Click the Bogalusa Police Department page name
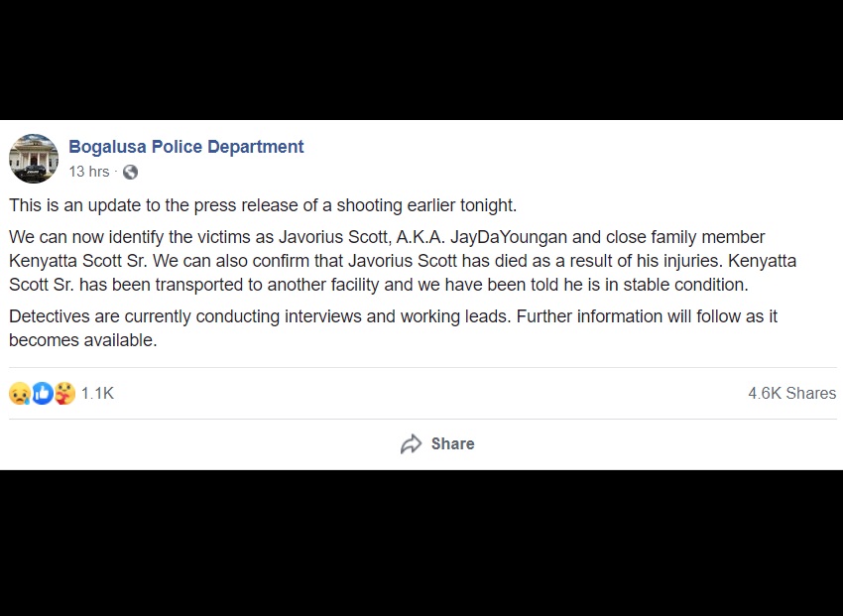Screen dimensions: 843x616 point(186,146)
